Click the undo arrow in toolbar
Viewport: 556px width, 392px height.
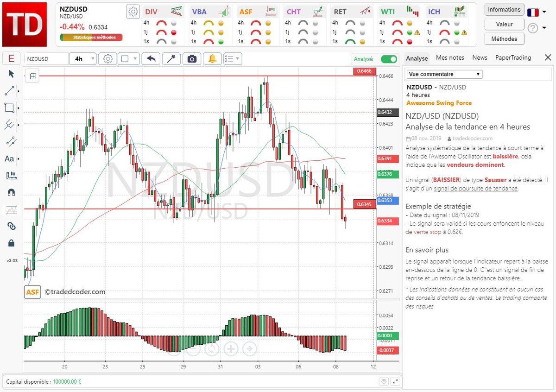[x=151, y=59]
